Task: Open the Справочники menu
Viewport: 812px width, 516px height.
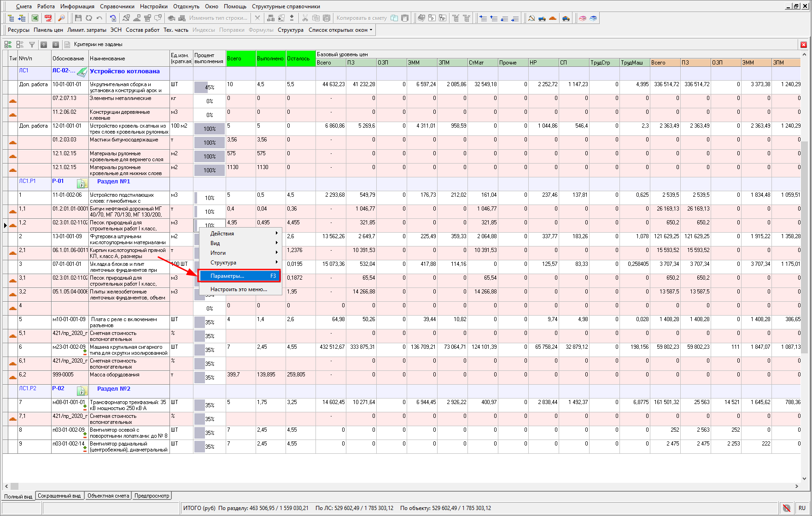Action: coord(117,6)
